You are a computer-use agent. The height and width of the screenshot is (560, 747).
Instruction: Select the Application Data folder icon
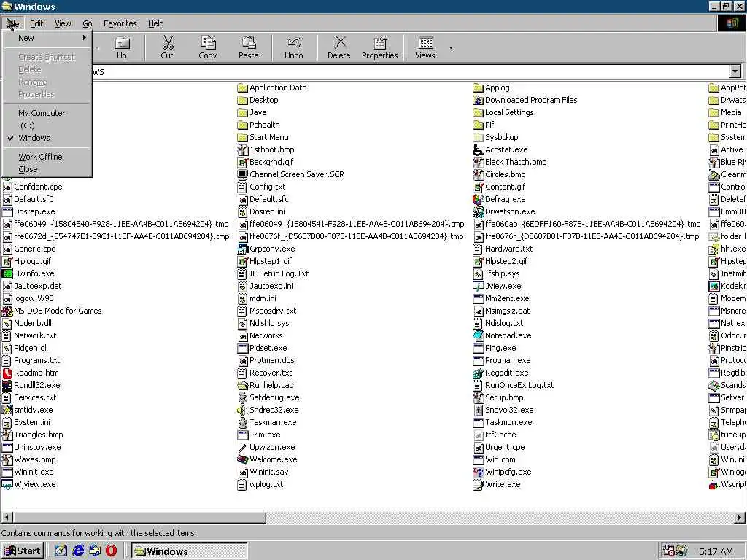242,87
